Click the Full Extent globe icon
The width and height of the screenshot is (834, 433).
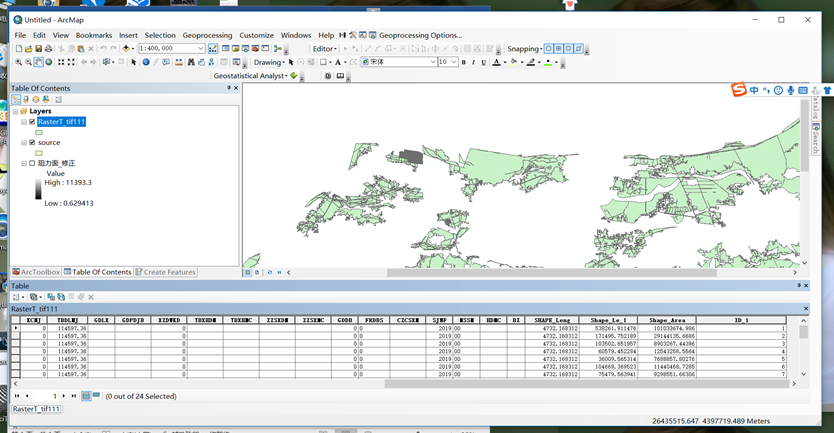[48, 62]
